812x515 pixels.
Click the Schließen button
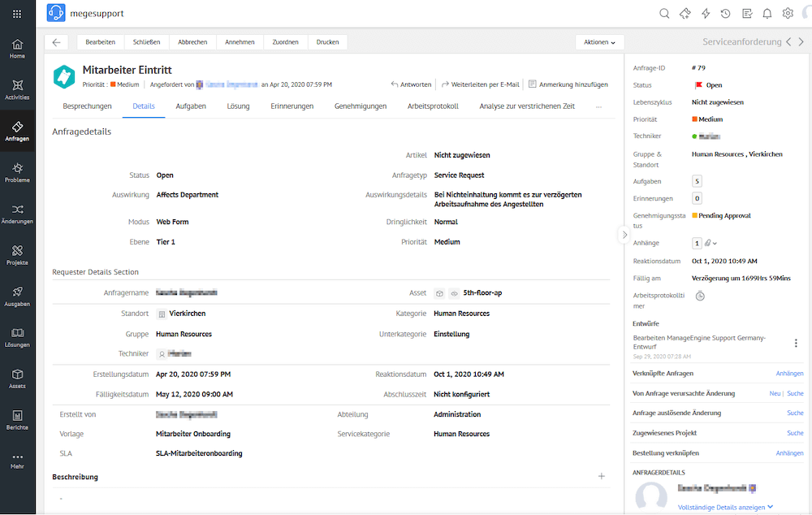pos(146,42)
